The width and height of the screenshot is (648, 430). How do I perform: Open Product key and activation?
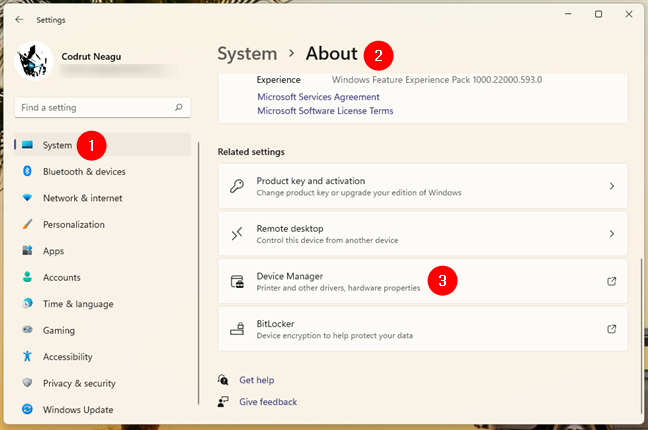423,186
